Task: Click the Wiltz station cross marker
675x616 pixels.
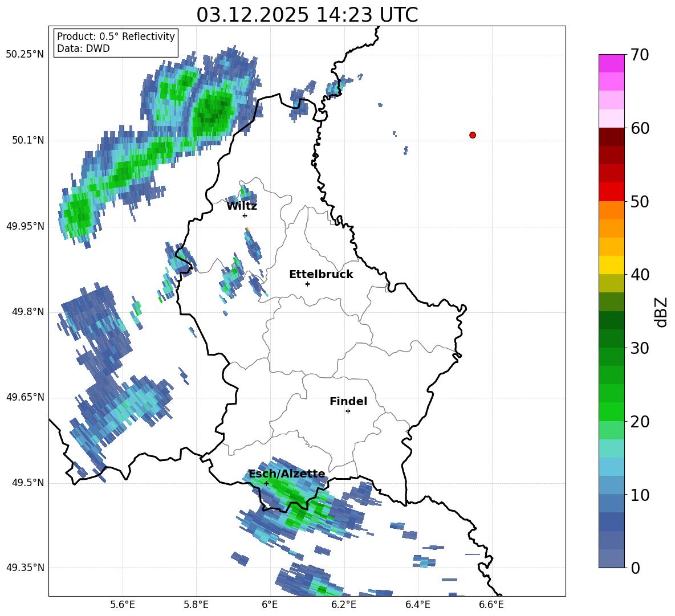Action: [245, 215]
